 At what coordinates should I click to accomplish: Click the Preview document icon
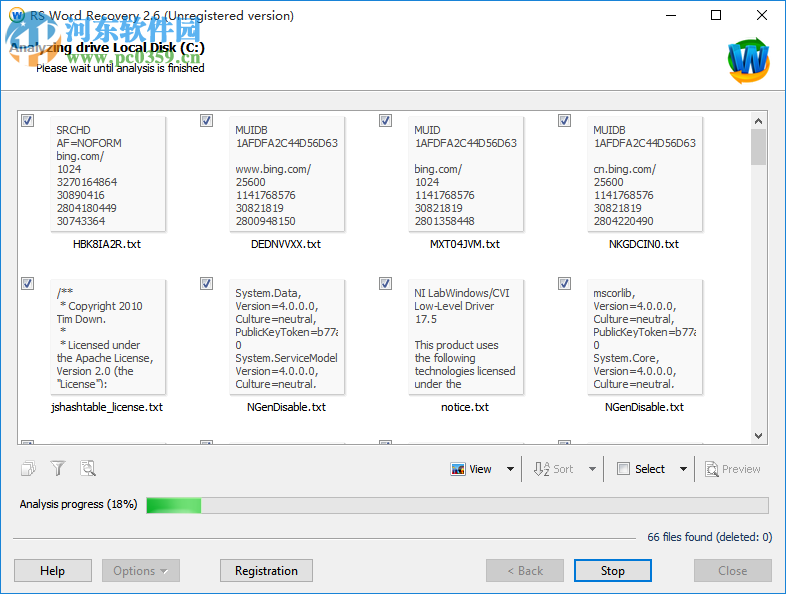712,469
